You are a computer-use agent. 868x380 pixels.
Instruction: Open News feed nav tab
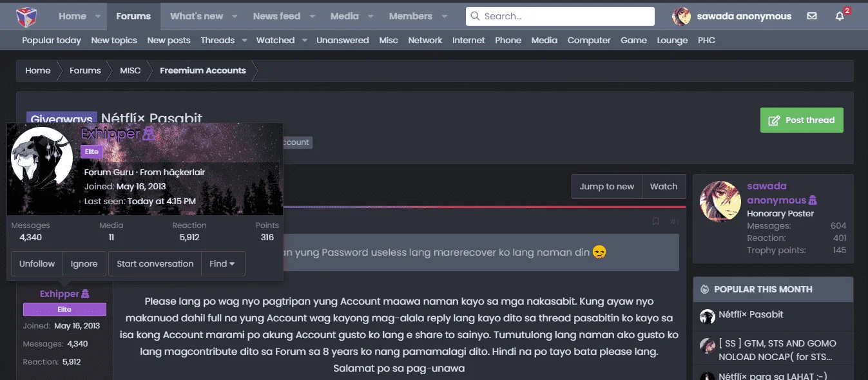coord(276,16)
